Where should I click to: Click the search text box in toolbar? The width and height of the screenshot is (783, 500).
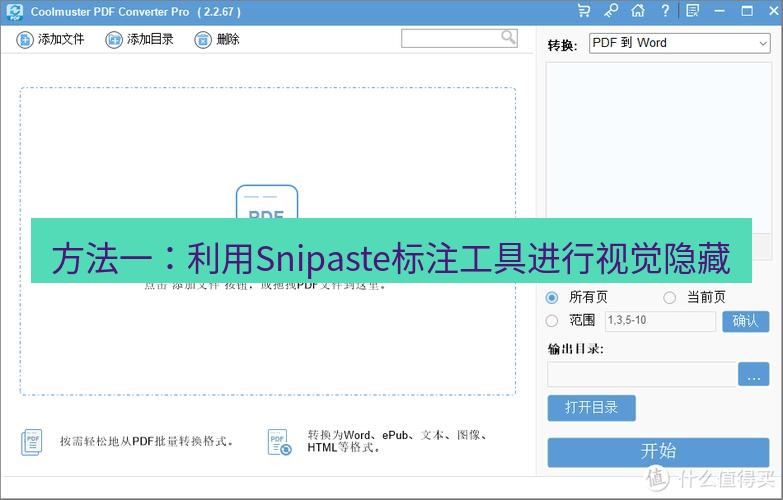pyautogui.click(x=459, y=38)
